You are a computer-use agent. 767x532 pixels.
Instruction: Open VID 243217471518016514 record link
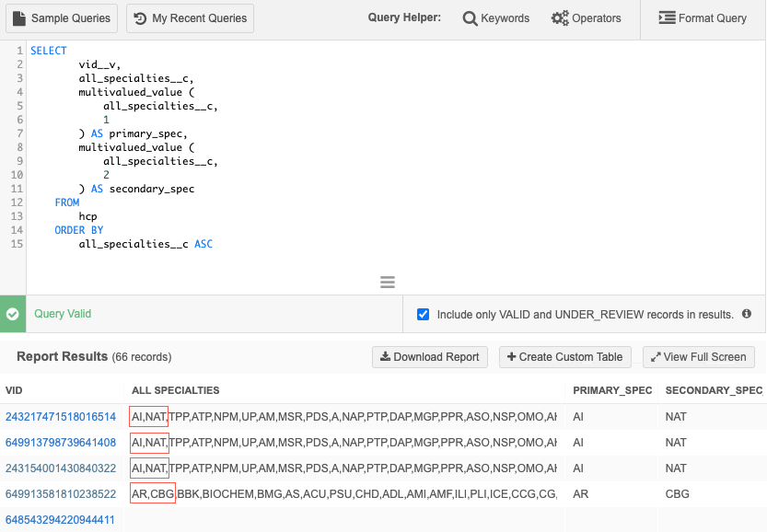tap(61, 417)
